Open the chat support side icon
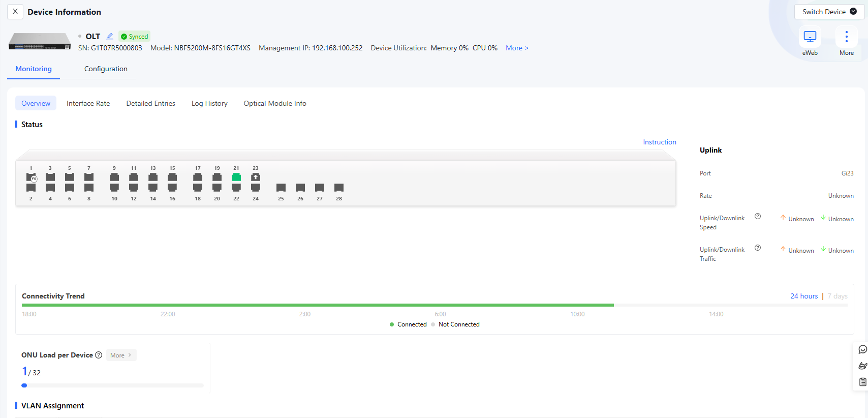The height and width of the screenshot is (418, 868). click(862, 349)
